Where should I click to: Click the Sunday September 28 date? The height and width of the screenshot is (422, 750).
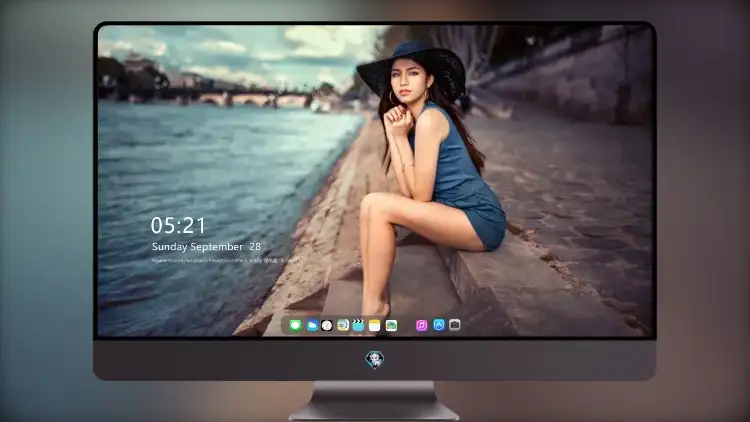click(206, 246)
